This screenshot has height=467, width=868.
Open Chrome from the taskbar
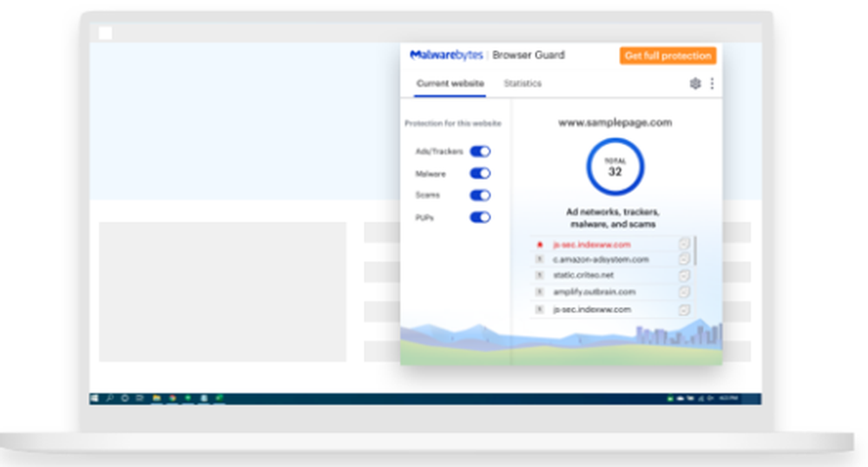[x=173, y=398]
